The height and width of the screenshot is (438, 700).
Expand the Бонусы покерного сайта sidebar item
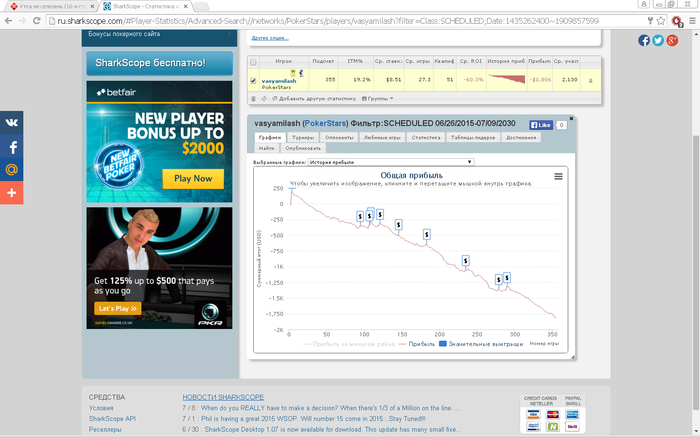coord(159,34)
